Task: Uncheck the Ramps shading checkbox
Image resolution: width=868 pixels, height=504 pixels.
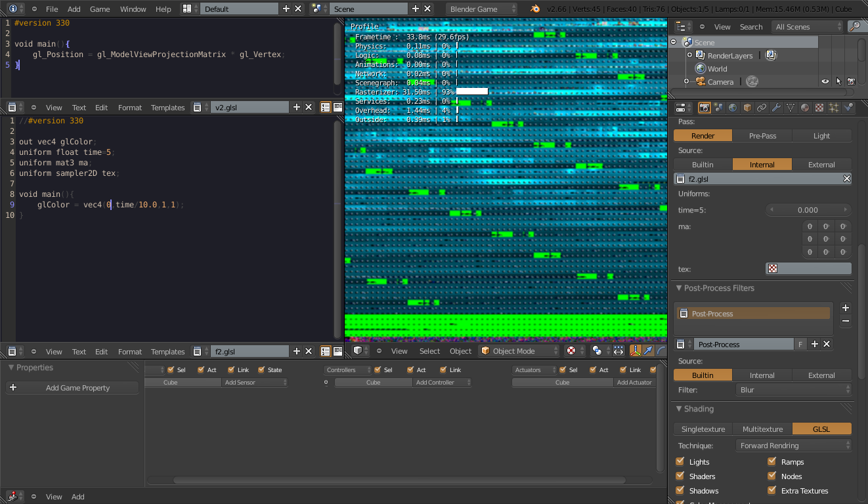Action: click(x=772, y=461)
